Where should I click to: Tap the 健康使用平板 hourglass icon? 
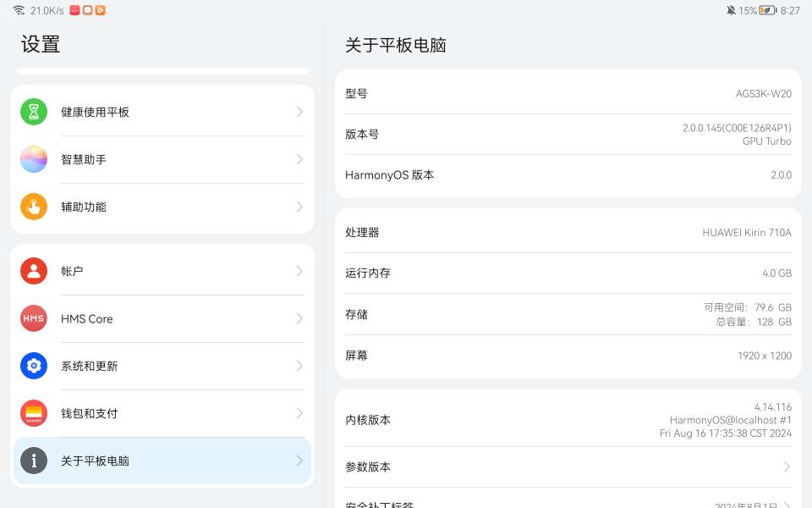click(34, 112)
